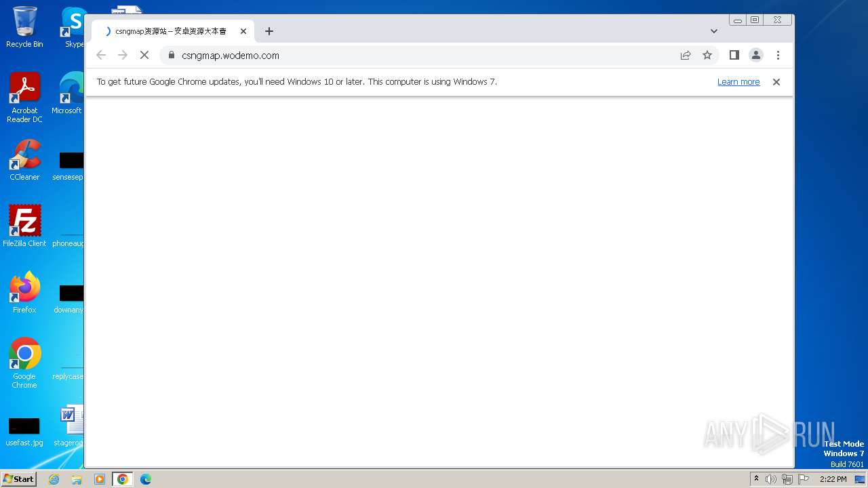
Task: Switch to Chrome in the taskbar
Action: pos(122,479)
